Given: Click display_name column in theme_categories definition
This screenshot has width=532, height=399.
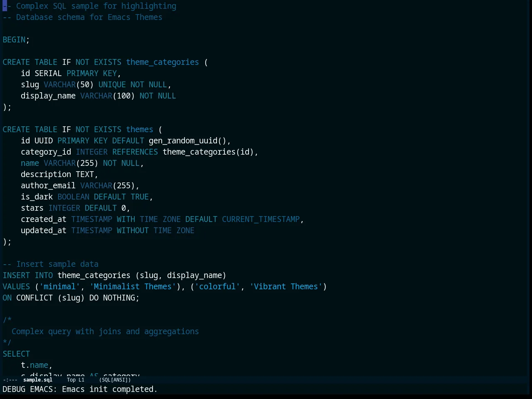Looking at the screenshot, I should pyautogui.click(x=48, y=96).
